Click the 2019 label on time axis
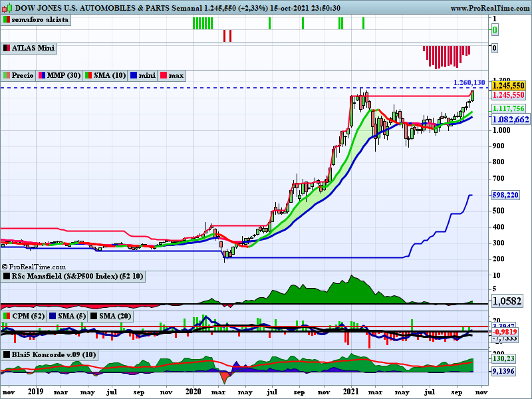The height and width of the screenshot is (399, 532). coord(36,392)
